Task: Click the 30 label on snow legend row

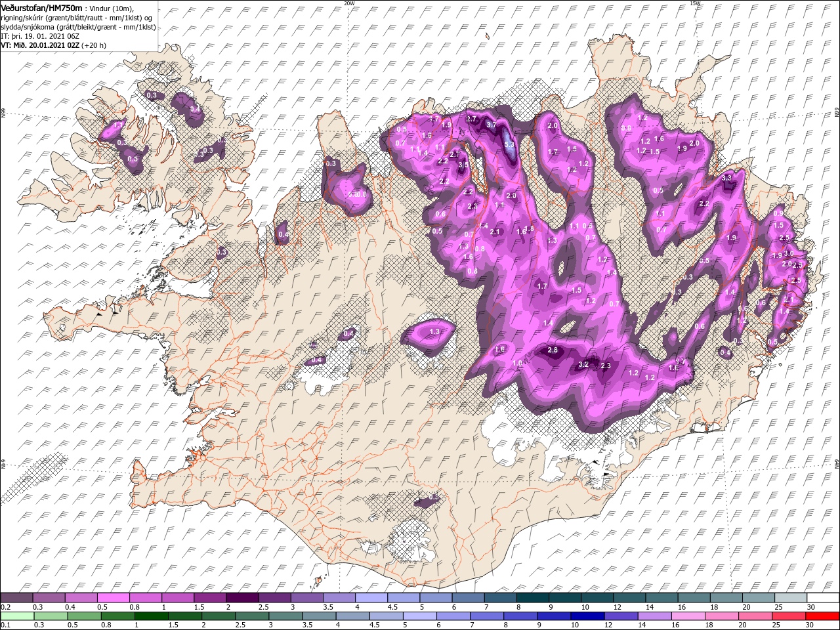Action: 811,607
